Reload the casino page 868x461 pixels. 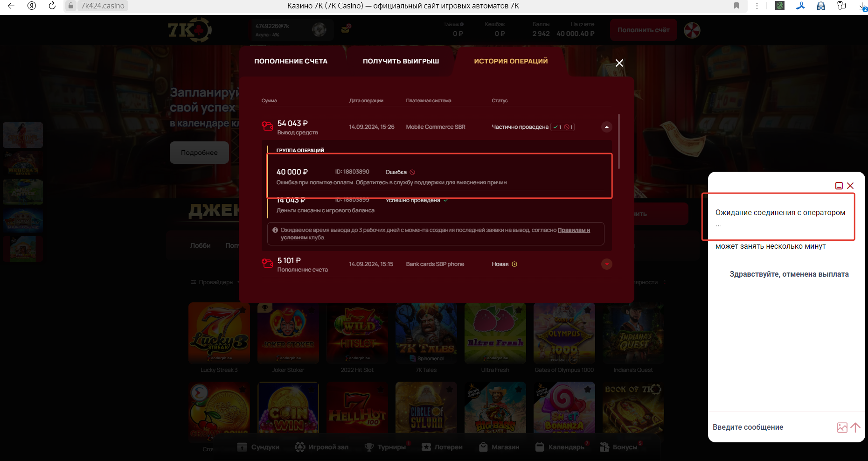(52, 6)
